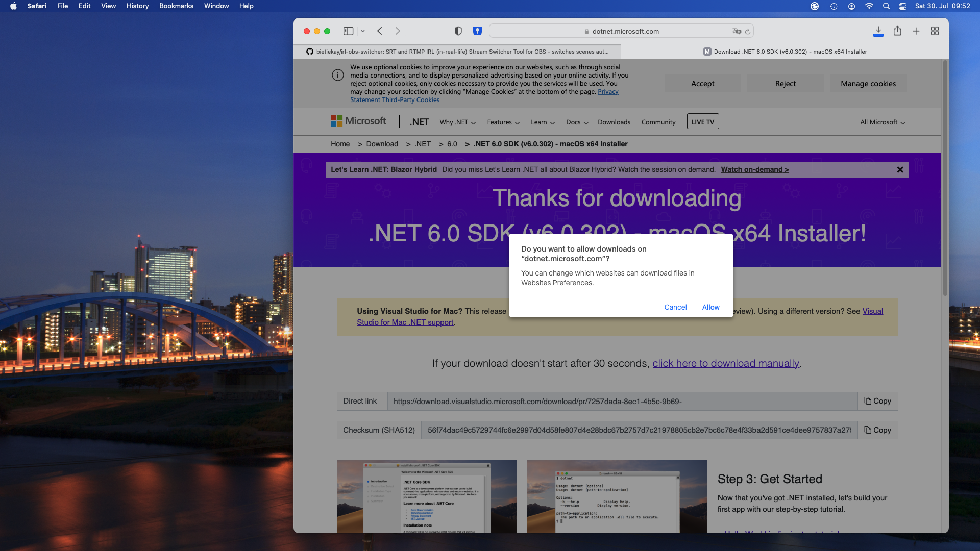Open the terminal dotnet usage thumbnail
The width and height of the screenshot is (980, 551).
pos(617,496)
